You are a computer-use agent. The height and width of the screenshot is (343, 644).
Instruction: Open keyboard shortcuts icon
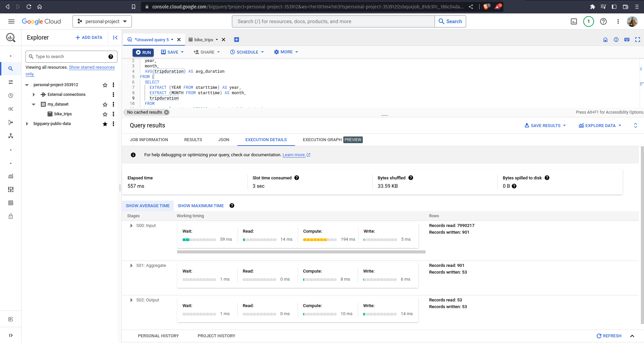click(x=627, y=40)
